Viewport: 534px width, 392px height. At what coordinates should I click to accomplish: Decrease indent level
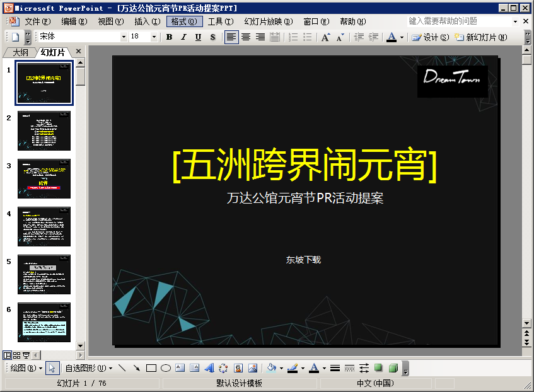pos(359,37)
